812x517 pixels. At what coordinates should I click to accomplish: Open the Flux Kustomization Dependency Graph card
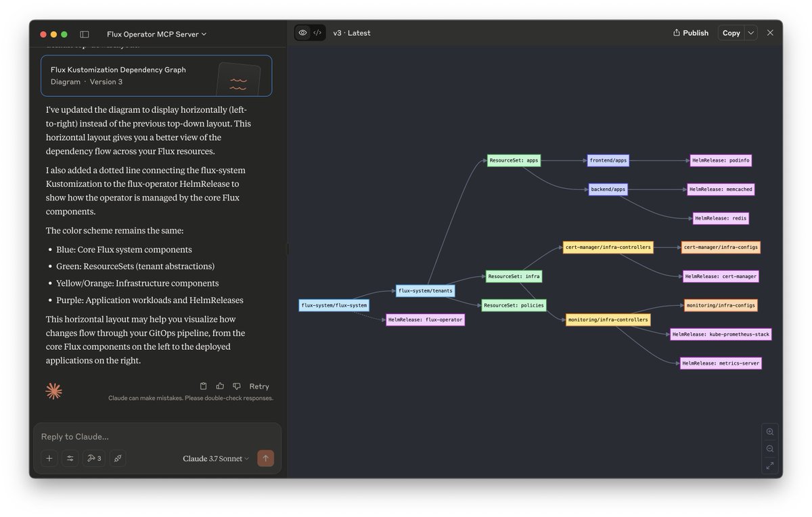coord(156,76)
